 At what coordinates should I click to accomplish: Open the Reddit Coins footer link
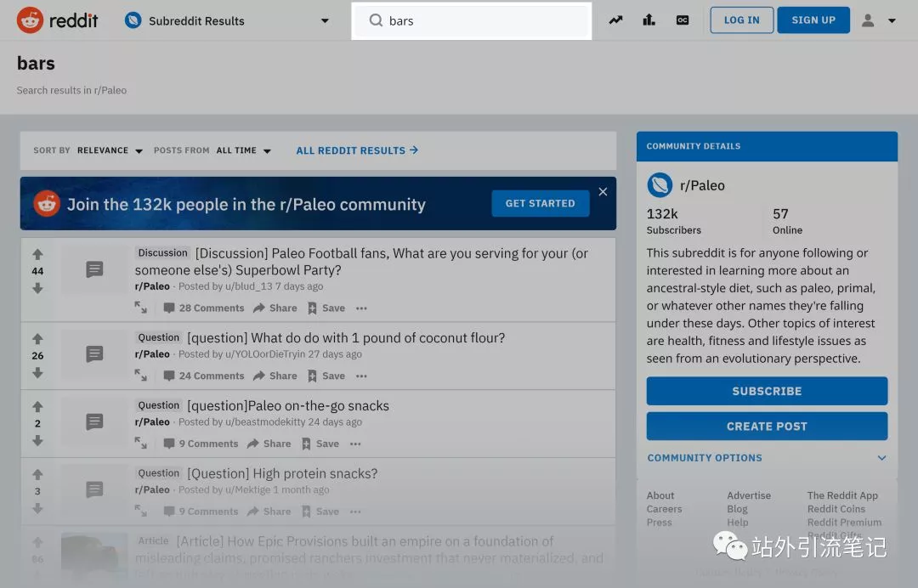point(836,509)
